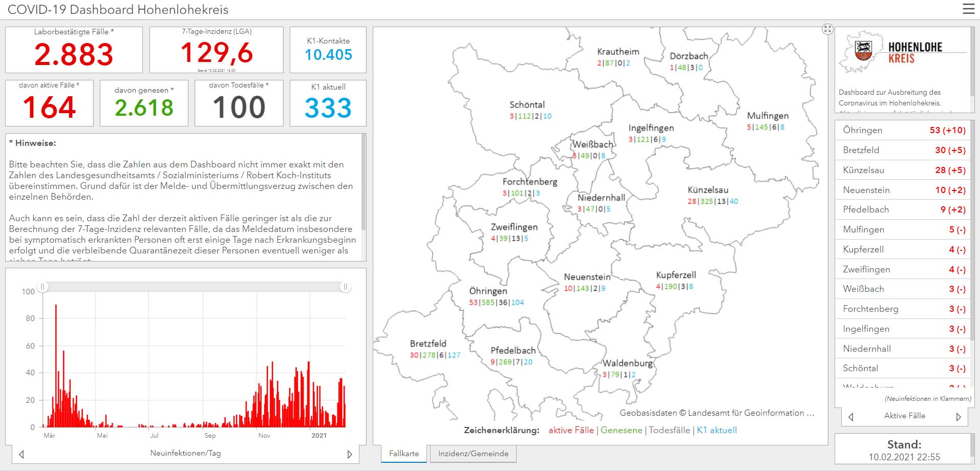Go to next chart in Neuinfektionen/Tag panel

tap(350, 454)
